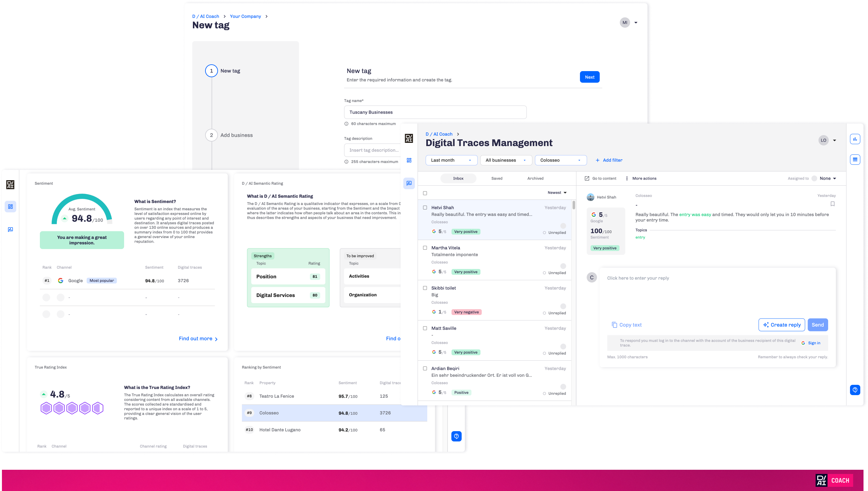Switch to the Archived tab
This screenshot has width=868, height=491.
click(x=535, y=178)
